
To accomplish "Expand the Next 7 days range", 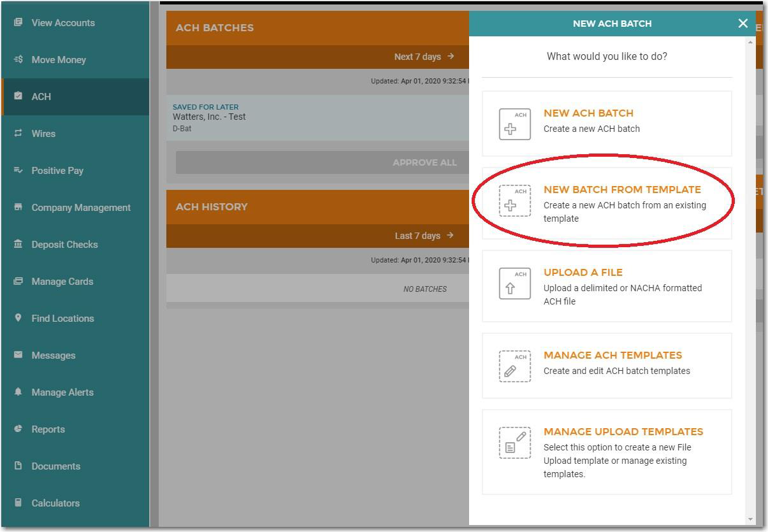I will pos(424,57).
